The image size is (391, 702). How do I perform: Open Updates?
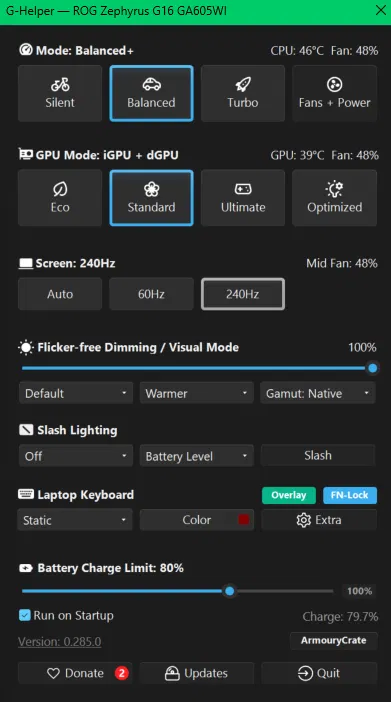tap(197, 673)
